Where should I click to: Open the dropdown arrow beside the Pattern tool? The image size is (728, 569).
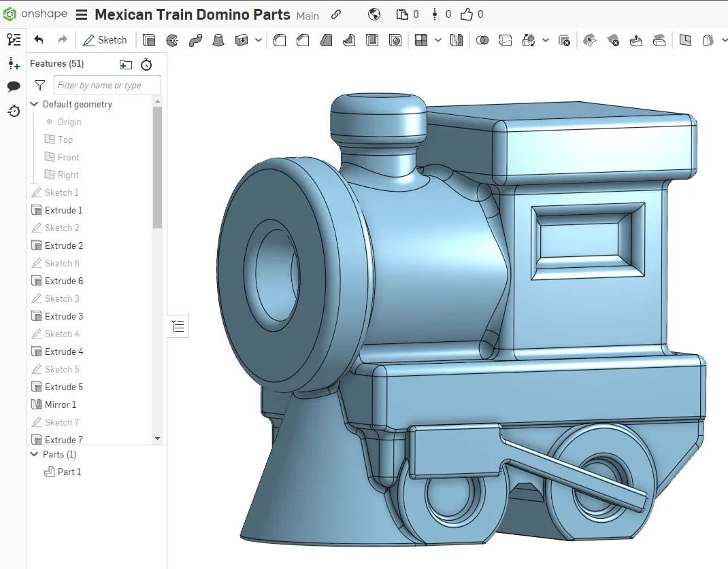point(437,41)
